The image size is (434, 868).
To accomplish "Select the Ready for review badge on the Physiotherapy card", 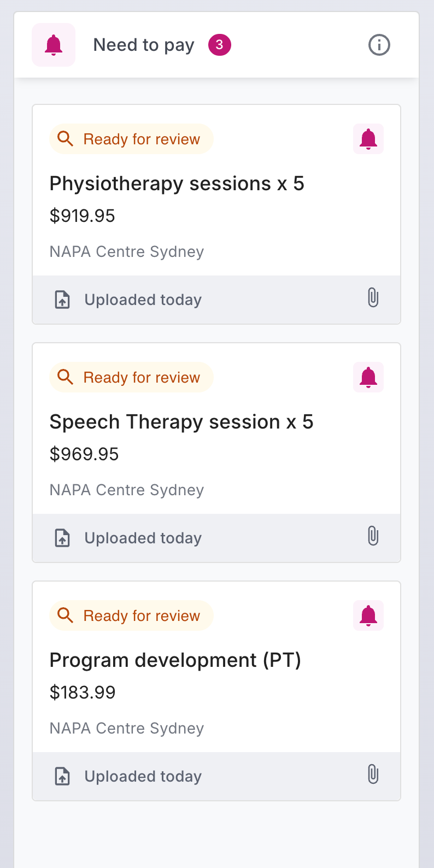I will pos(131,139).
